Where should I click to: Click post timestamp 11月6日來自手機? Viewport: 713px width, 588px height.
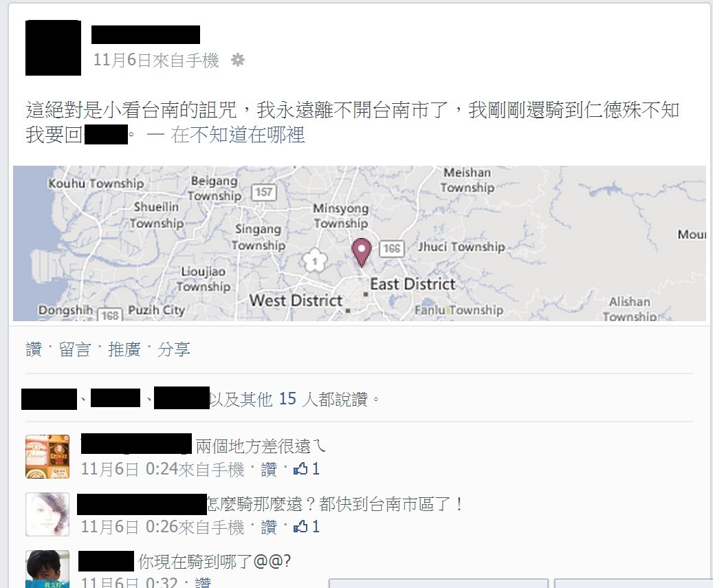click(156, 60)
